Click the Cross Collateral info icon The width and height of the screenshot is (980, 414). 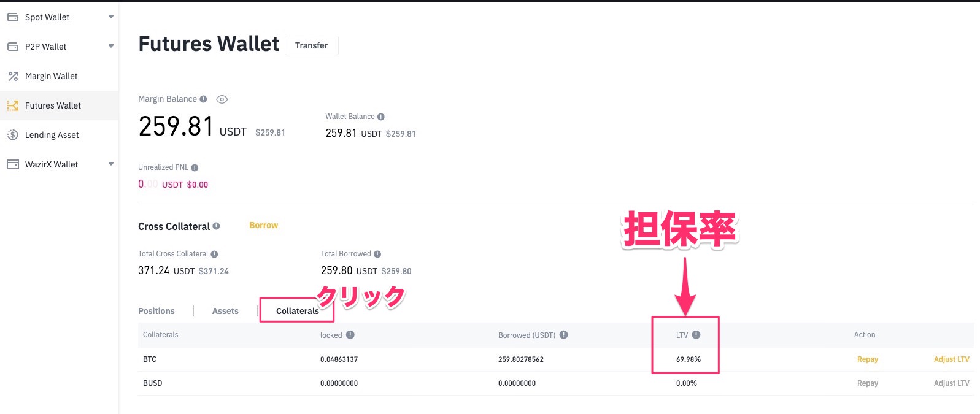216,226
